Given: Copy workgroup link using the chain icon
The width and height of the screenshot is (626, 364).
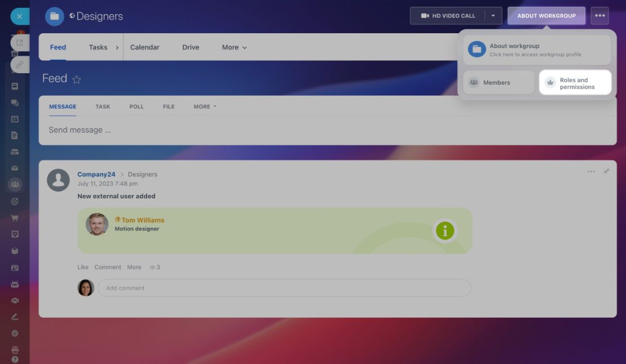Looking at the screenshot, I should [x=20, y=65].
